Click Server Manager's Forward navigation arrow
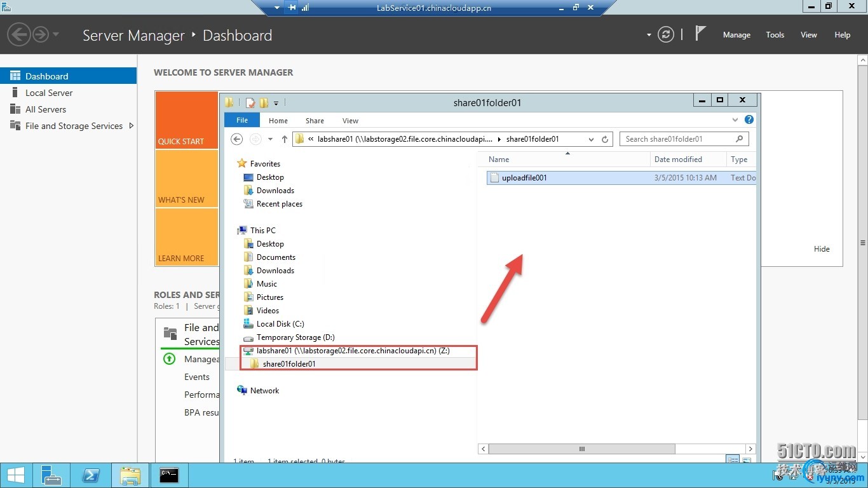 (x=40, y=34)
